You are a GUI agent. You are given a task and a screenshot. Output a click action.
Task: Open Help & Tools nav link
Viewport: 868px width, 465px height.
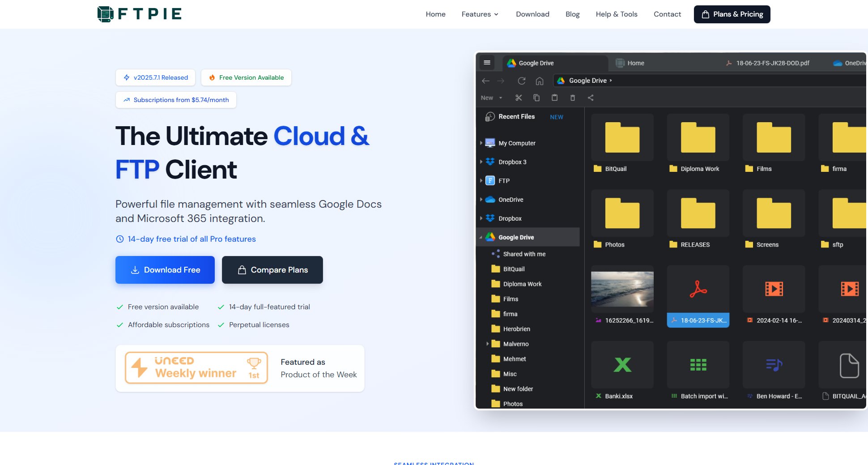616,14
